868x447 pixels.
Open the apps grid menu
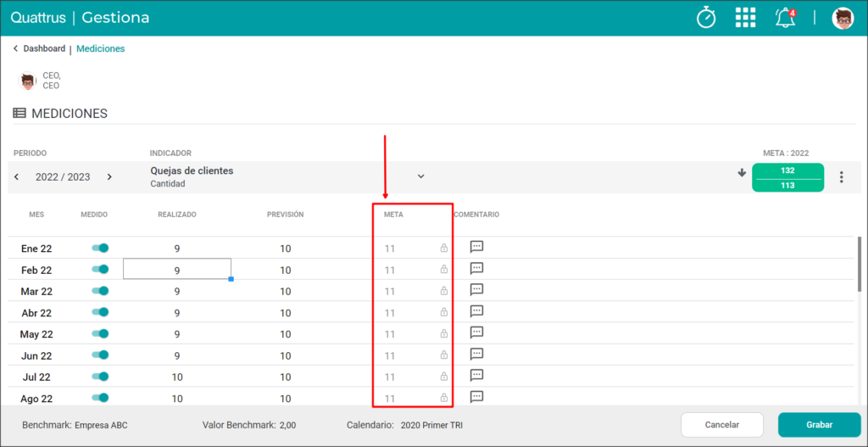745,18
